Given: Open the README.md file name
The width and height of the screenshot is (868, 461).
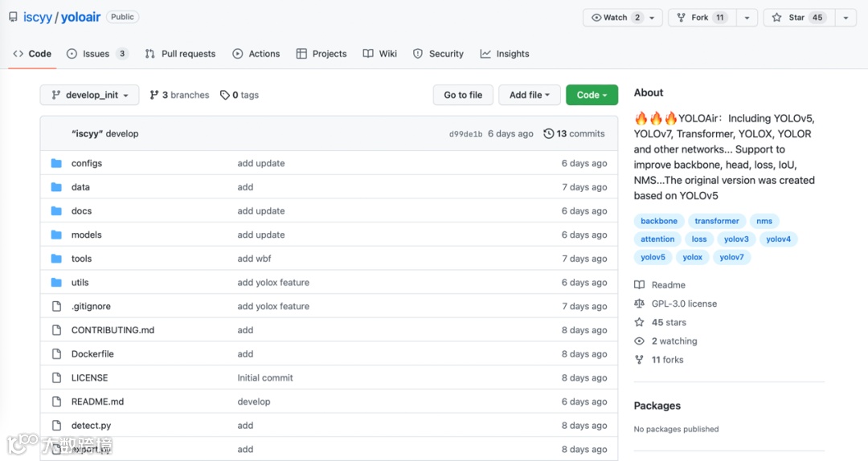Looking at the screenshot, I should click(x=97, y=402).
